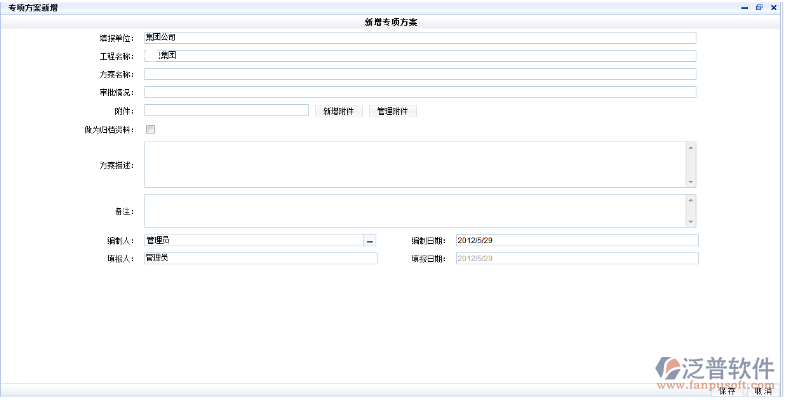Minimize the 专项方案新增 window

click(744, 7)
